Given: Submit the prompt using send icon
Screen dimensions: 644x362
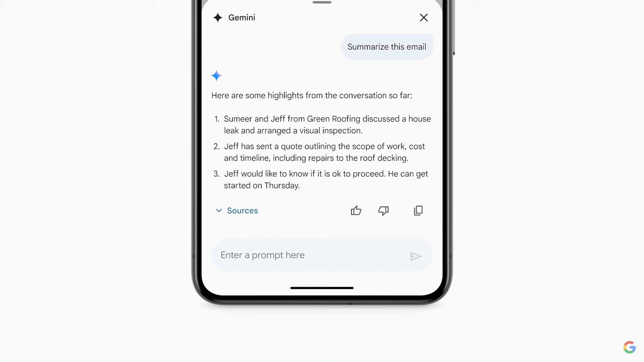Looking at the screenshot, I should tap(416, 256).
